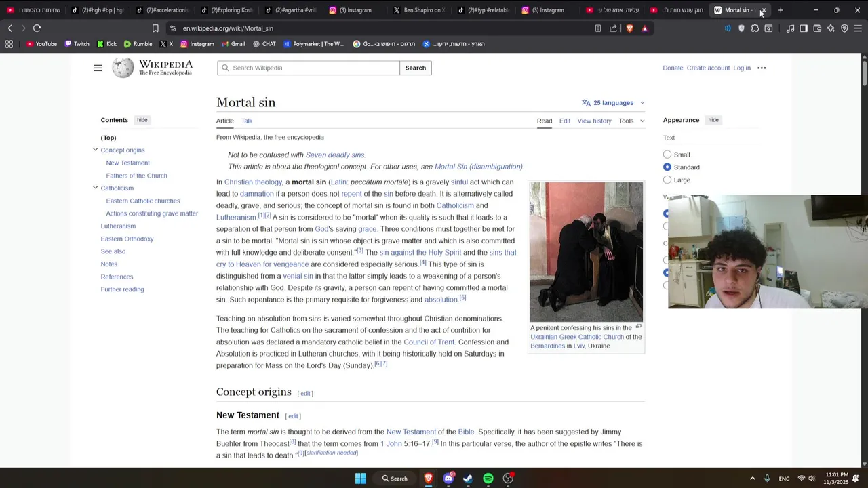Open the View history tab

[595, 121]
